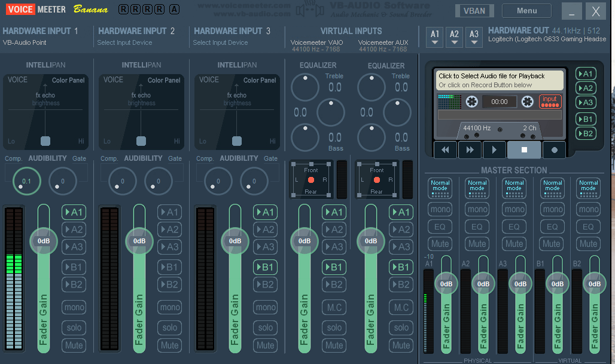Click the Hardware Input 1 title label
Viewport: 615px width, 364px height.
(40, 31)
